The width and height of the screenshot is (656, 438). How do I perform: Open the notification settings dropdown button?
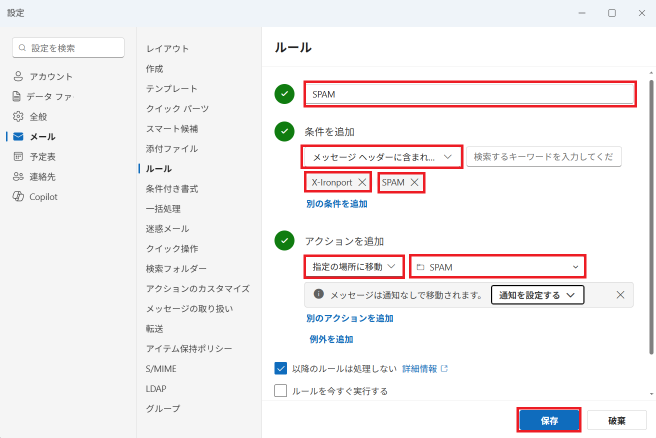coord(537,295)
